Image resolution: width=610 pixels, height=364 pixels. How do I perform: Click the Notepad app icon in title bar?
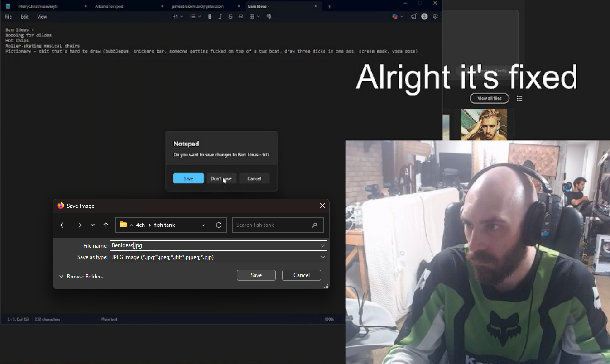[8, 6]
